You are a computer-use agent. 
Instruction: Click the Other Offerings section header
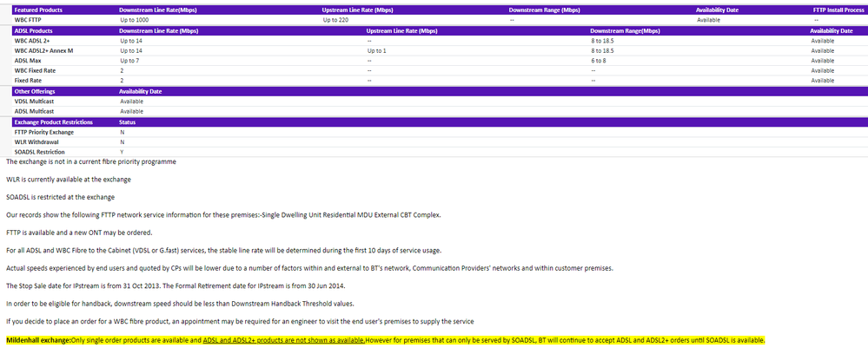click(x=36, y=91)
